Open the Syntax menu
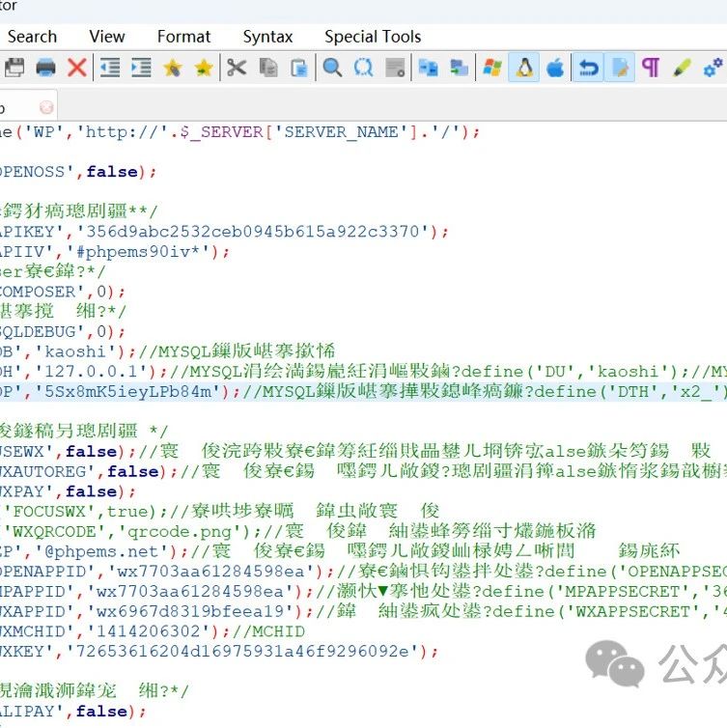727x728 pixels. point(267,37)
